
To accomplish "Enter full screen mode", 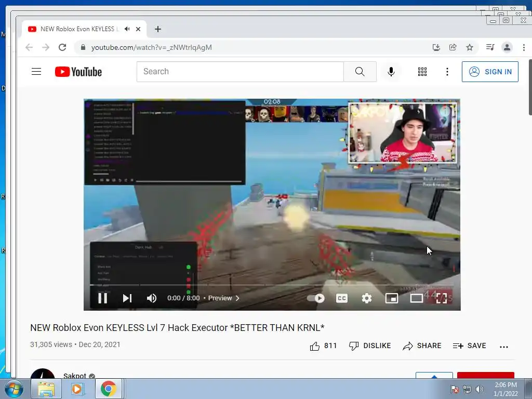I will [442, 298].
